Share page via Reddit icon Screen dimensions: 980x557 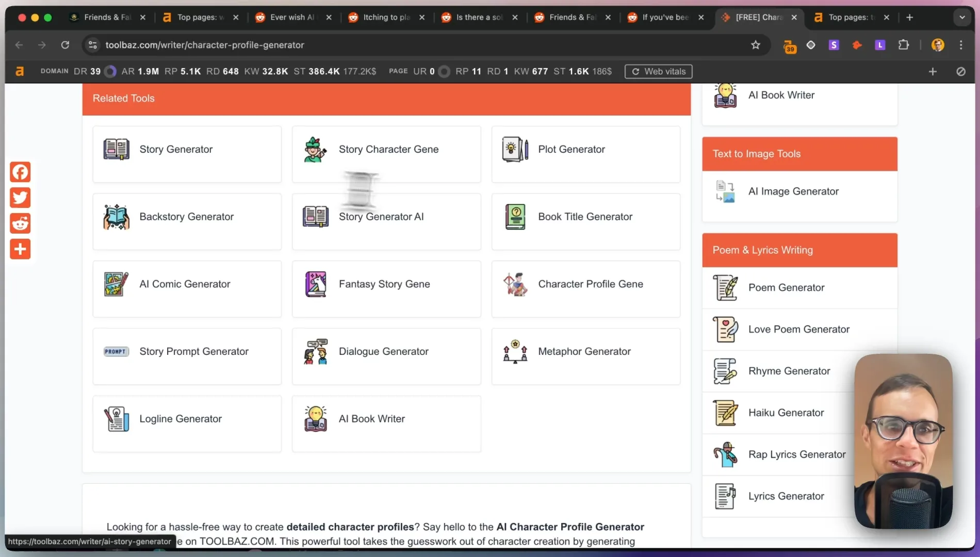point(20,223)
